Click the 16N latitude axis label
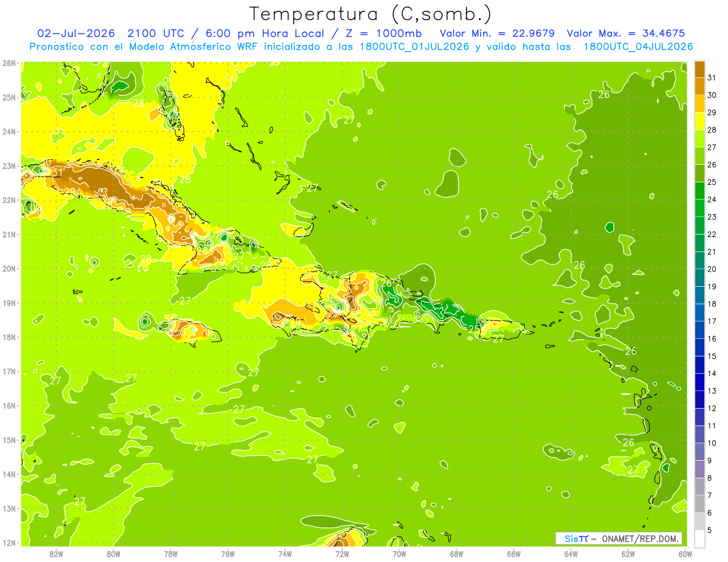The image size is (728, 562). click(x=8, y=406)
